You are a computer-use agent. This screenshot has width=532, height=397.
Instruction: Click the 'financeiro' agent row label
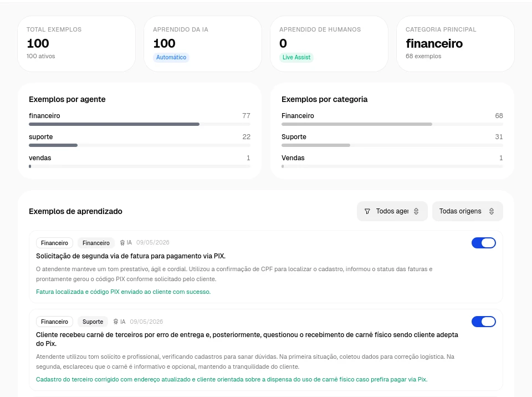coord(44,116)
